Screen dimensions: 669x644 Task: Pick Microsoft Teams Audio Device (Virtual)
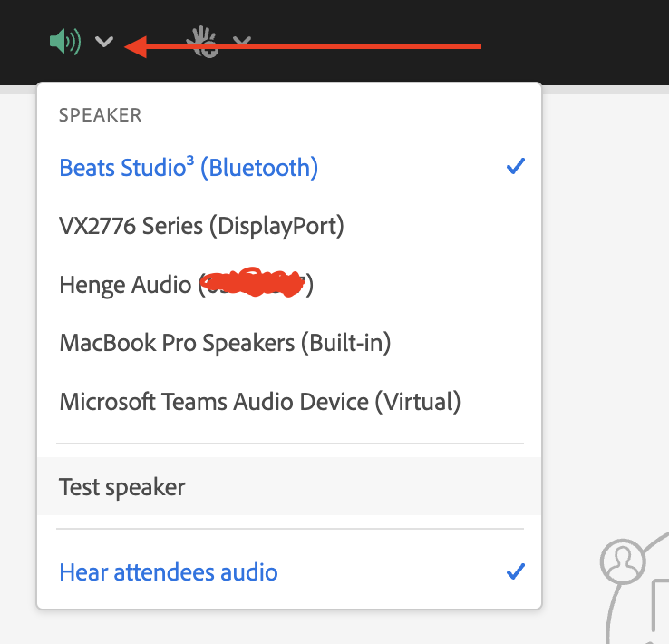point(289,401)
